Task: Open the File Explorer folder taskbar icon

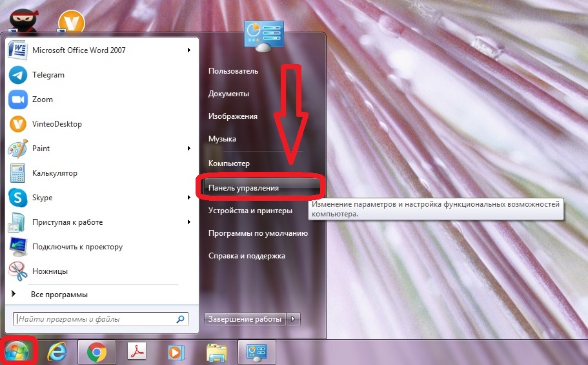Action: (216, 351)
